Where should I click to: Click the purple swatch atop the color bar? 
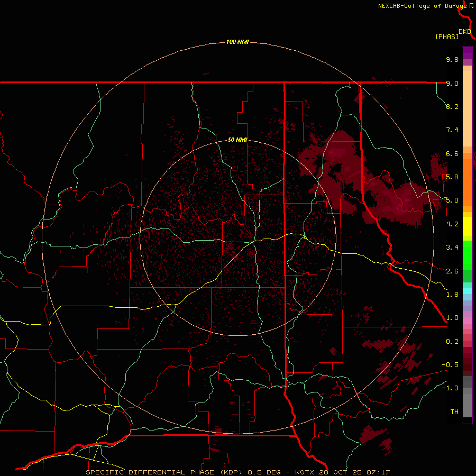tap(467, 53)
